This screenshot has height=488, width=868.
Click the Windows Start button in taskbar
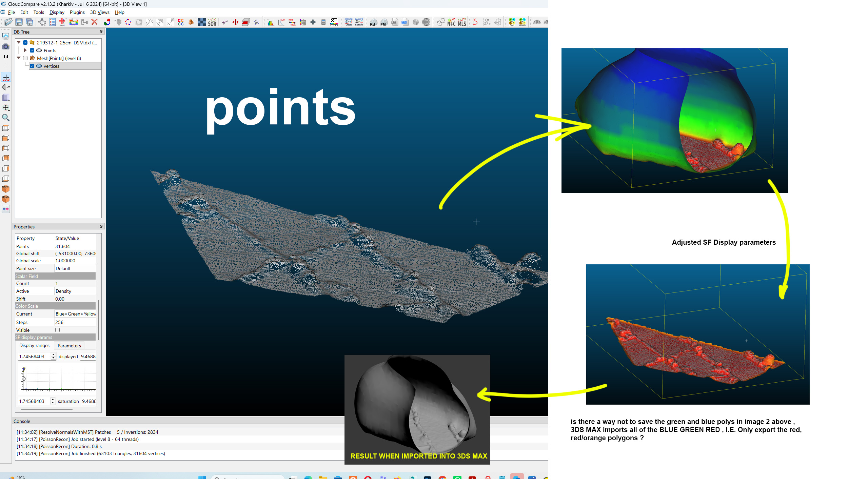202,477
